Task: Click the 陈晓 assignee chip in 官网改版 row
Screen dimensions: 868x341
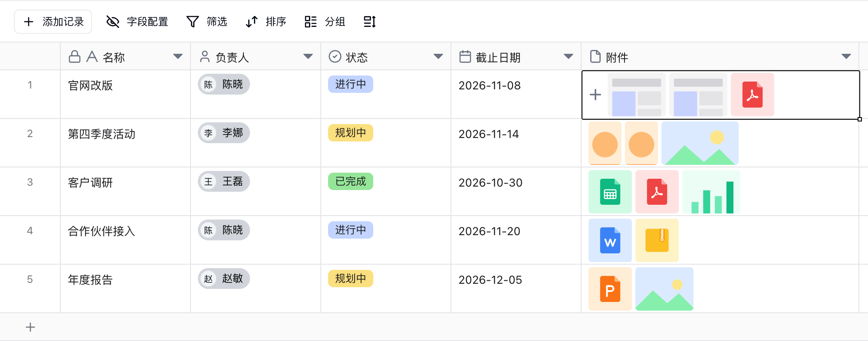Action: pos(224,84)
